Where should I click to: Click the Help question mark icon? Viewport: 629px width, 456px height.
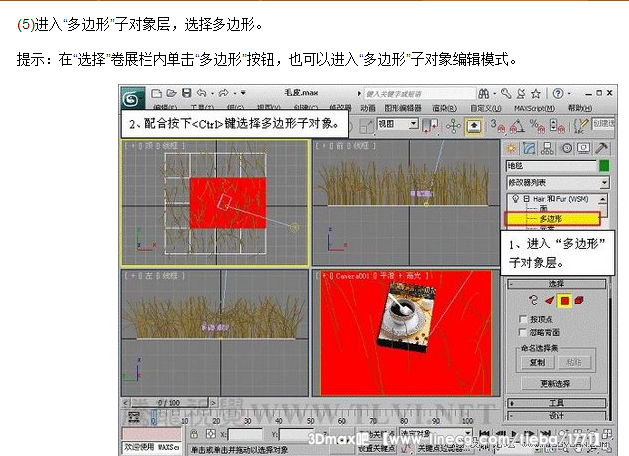[558, 93]
